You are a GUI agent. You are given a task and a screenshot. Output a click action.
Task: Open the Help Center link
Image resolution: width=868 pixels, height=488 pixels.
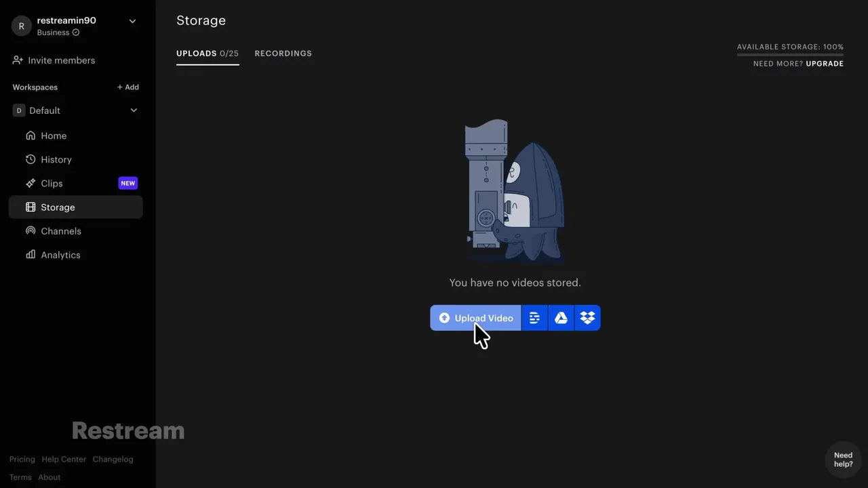point(64,459)
